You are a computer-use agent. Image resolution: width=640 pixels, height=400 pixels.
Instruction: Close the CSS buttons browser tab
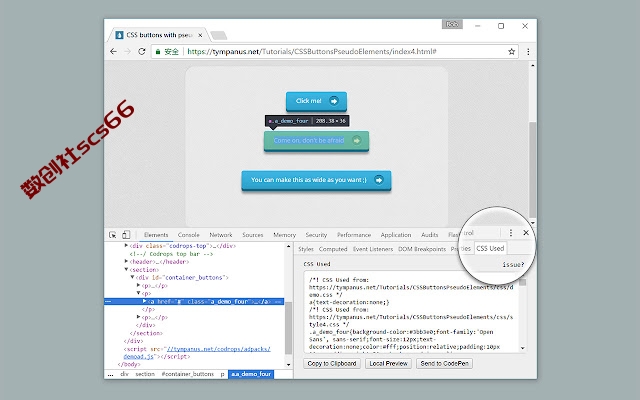coord(200,35)
